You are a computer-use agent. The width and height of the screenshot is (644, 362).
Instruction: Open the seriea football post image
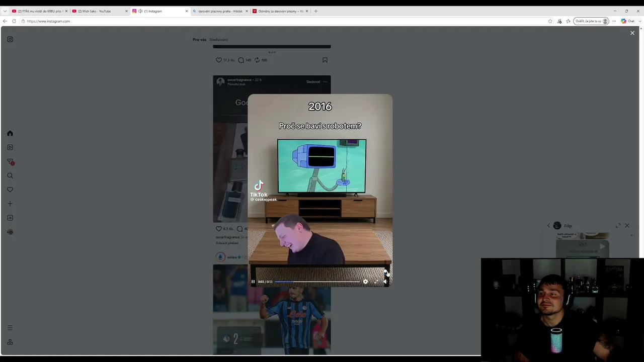[272, 310]
